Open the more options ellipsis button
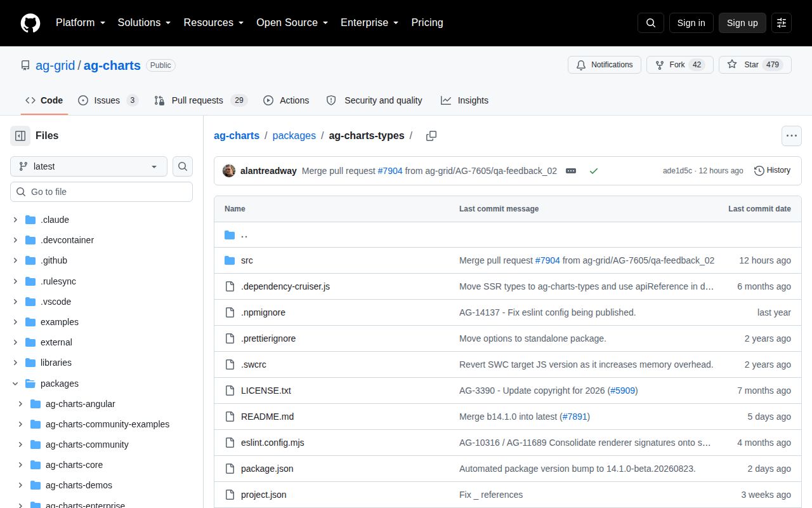 point(791,135)
